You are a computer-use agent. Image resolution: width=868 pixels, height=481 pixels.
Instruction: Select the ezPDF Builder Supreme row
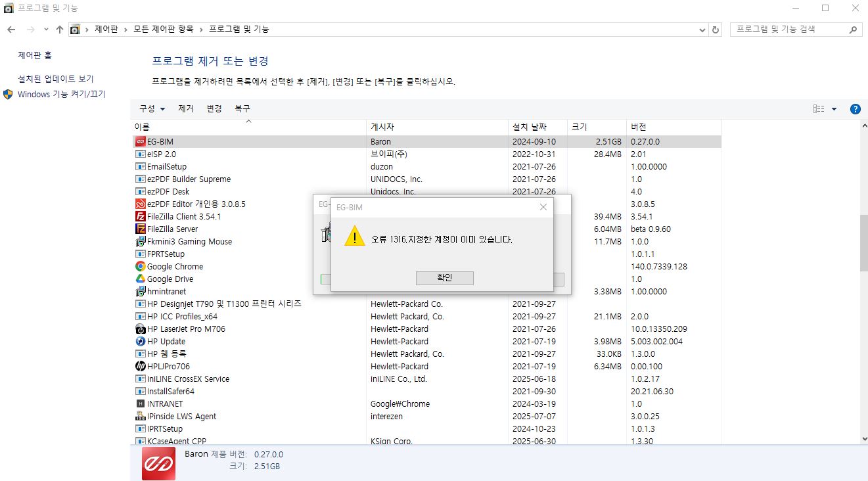428,179
